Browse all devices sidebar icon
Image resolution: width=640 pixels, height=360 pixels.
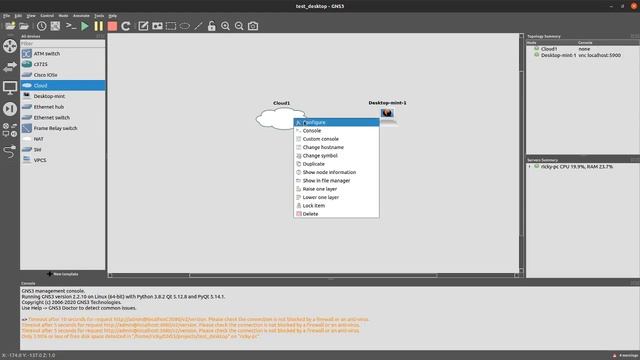click(10, 130)
